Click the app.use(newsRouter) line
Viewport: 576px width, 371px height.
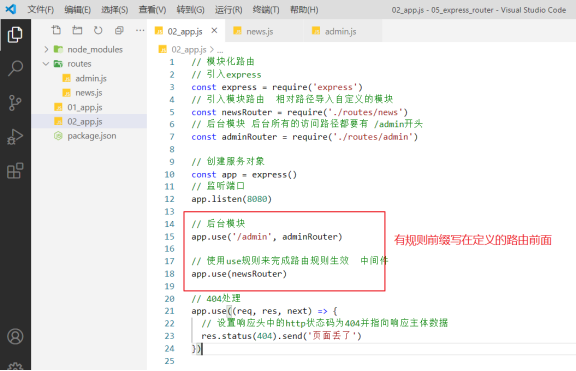tap(239, 274)
